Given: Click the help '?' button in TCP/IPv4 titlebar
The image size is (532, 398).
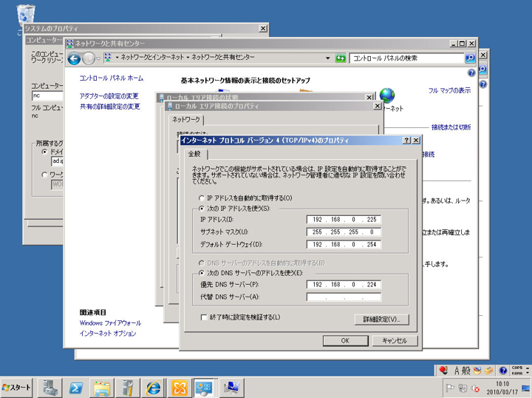Looking at the screenshot, I should coord(406,141).
